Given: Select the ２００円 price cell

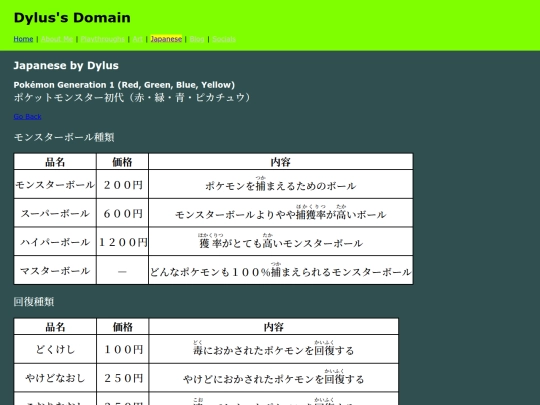Looking at the screenshot, I should tap(122, 185).
